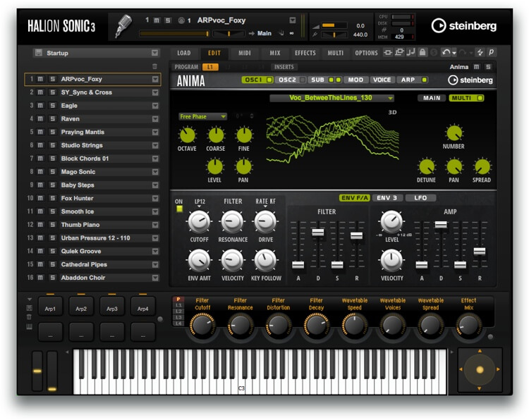This screenshot has width=529, height=420.
Task: Click the keyboard shift-right arrow
Action: tap(451, 352)
